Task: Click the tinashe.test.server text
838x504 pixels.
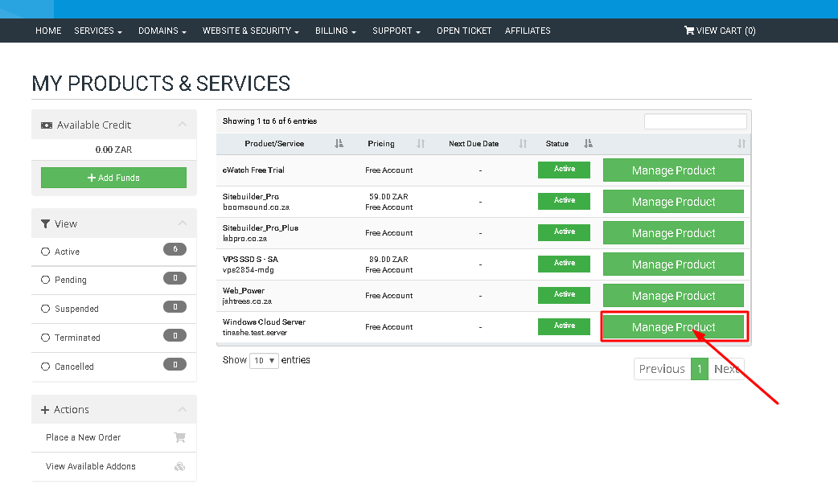Action: click(255, 333)
